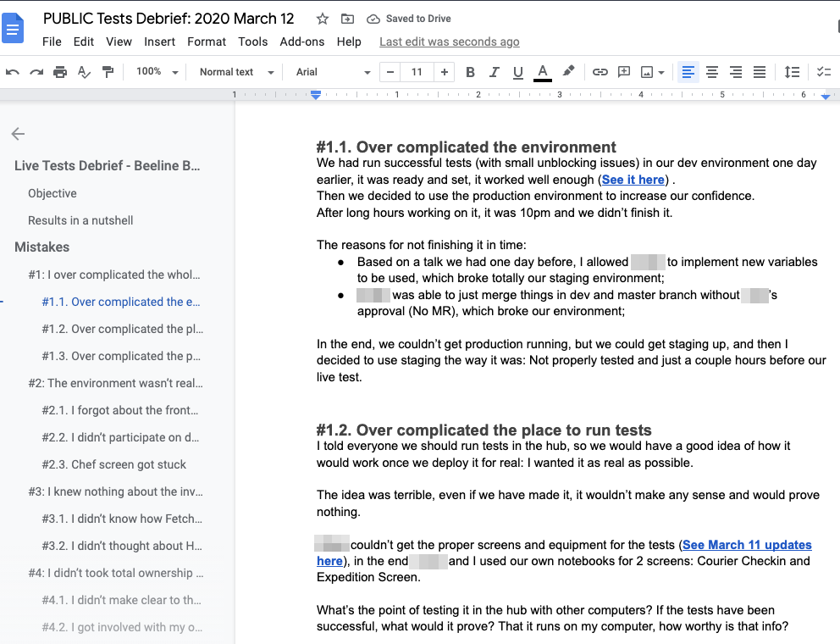The height and width of the screenshot is (644, 840).
Task: Open the Insert menu
Action: point(160,42)
